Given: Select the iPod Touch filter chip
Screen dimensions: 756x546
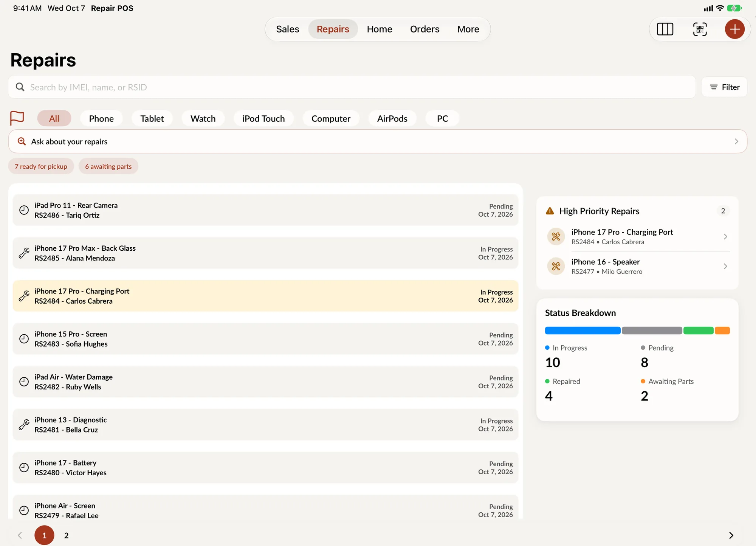Looking at the screenshot, I should (263, 118).
